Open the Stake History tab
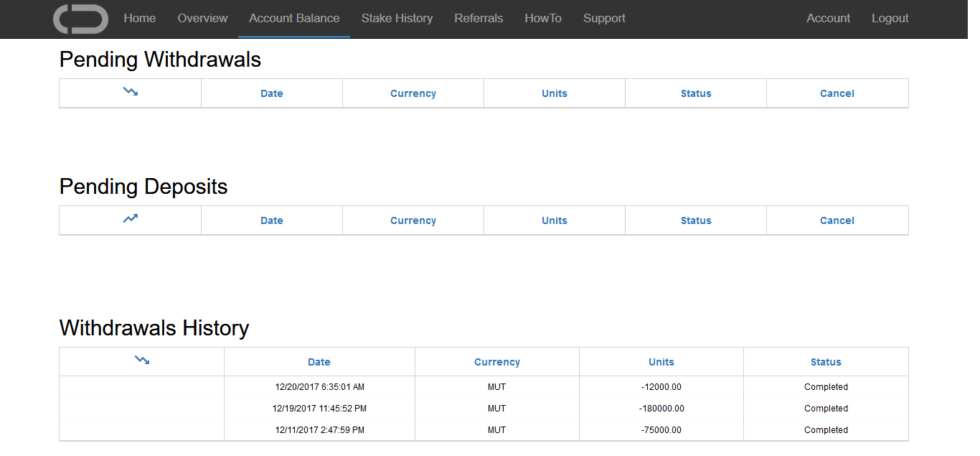 pyautogui.click(x=397, y=18)
